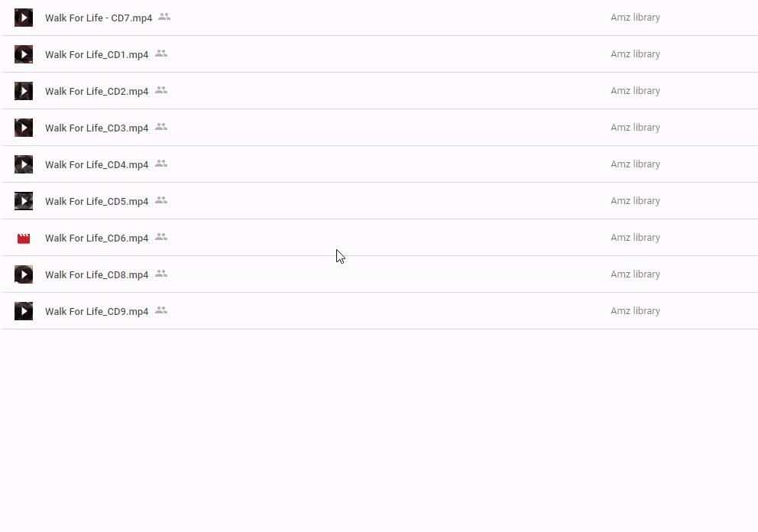Click the shared people icon beside CD3.mp4

[161, 127]
